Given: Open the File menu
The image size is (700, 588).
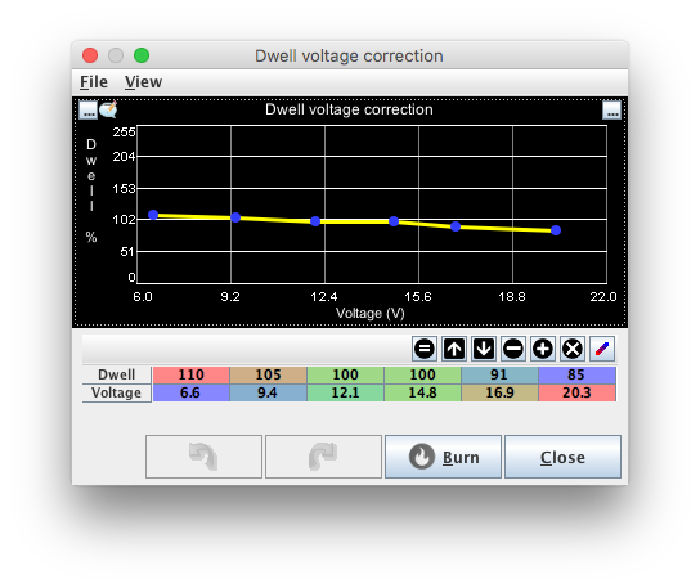Looking at the screenshot, I should 94,82.
